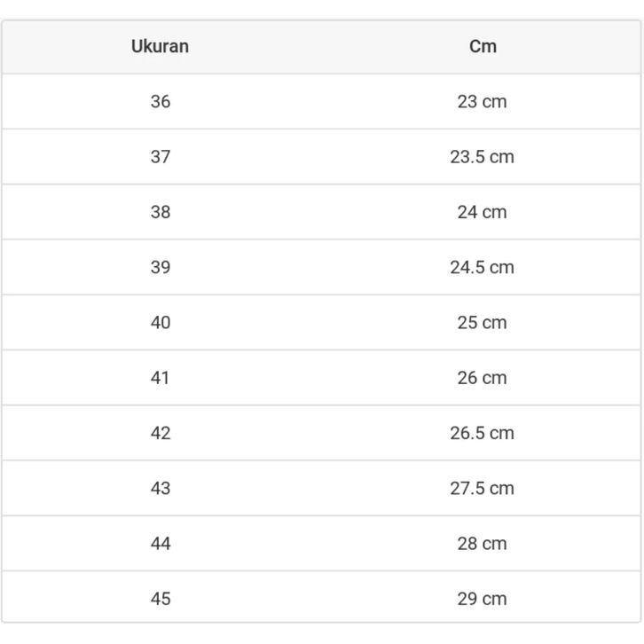This screenshot has width=644, height=644.
Task: Click the Cm column header
Action: (483, 46)
